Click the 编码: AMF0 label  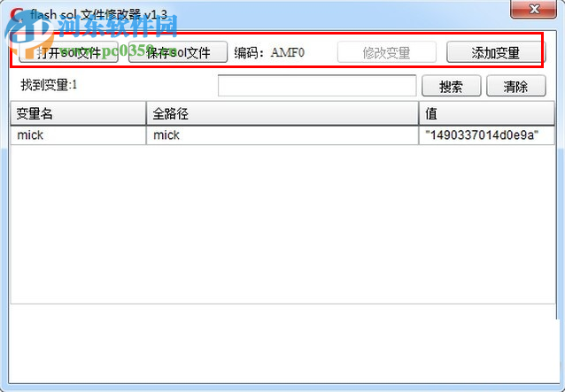click(x=269, y=52)
